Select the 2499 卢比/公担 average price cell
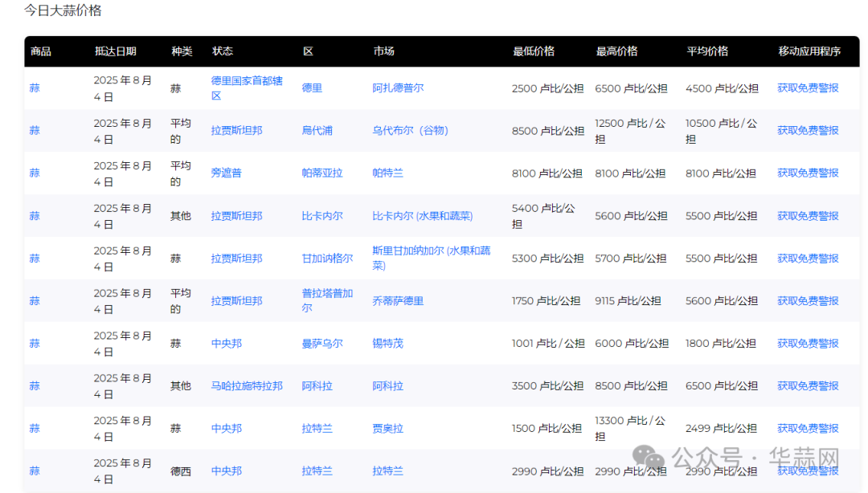The height and width of the screenshot is (493, 868). tap(721, 429)
